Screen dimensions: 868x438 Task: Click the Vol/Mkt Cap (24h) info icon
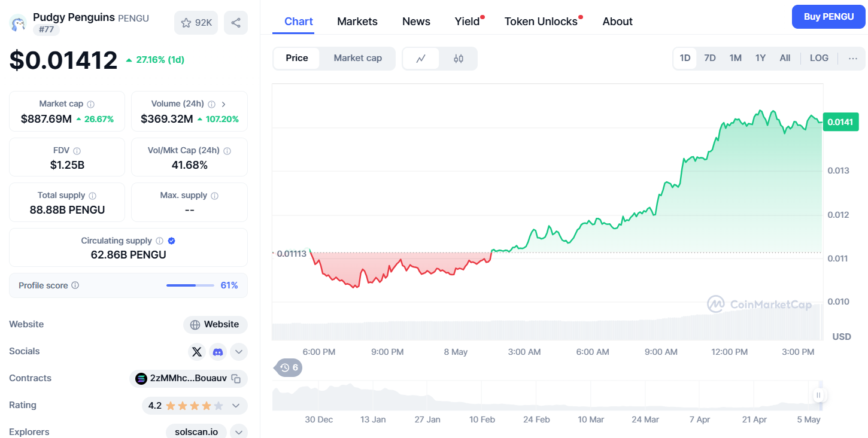coord(227,151)
